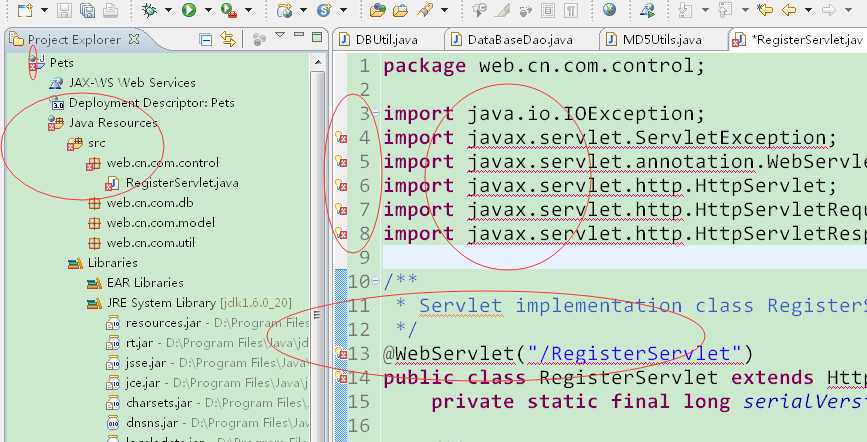The height and width of the screenshot is (442, 867).
Task: Select the *RegisterServlet.java editor tab
Action: [x=797, y=40]
